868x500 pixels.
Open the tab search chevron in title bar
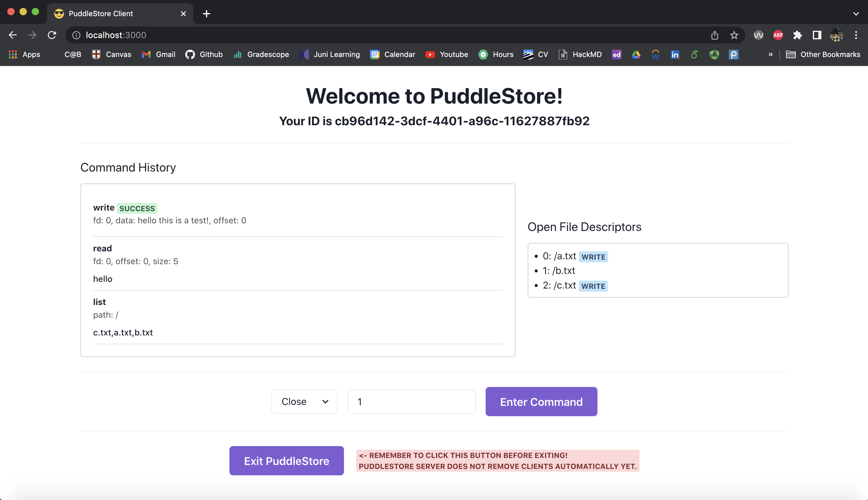856,14
